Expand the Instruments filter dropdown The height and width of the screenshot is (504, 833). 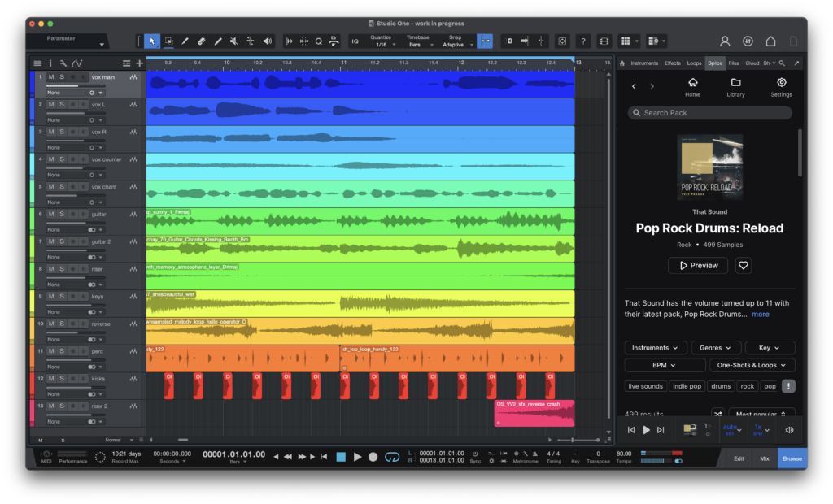[656, 348]
